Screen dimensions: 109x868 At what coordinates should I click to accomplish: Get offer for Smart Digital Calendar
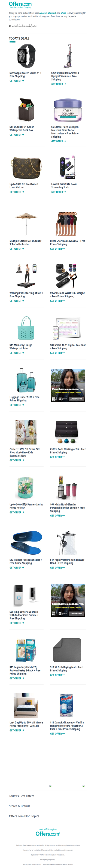click(x=57, y=353)
